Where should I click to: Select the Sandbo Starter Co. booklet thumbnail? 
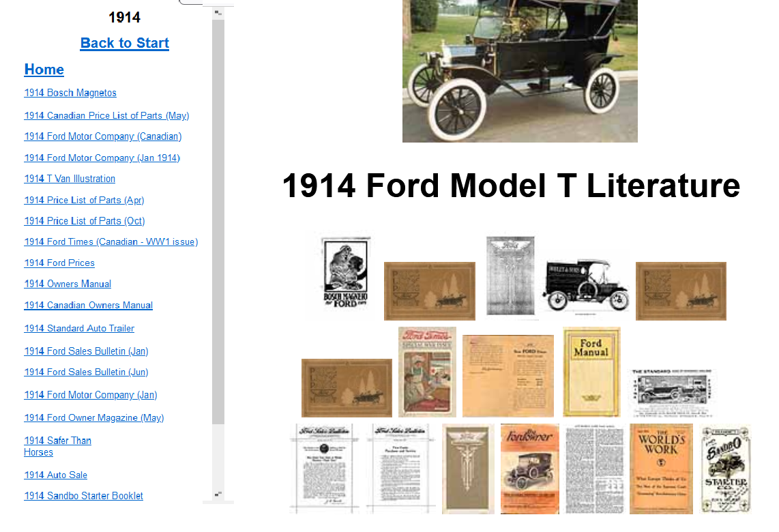(x=725, y=469)
